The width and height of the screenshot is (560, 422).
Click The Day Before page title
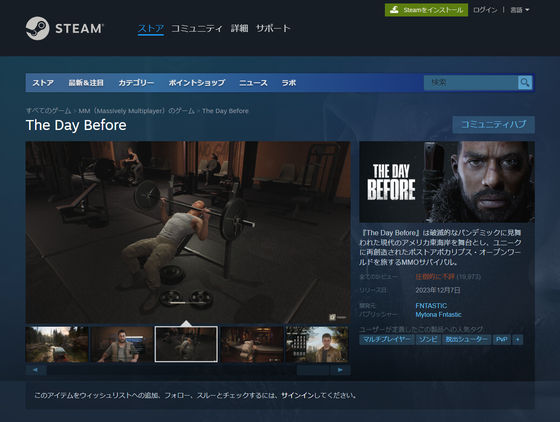click(x=76, y=125)
